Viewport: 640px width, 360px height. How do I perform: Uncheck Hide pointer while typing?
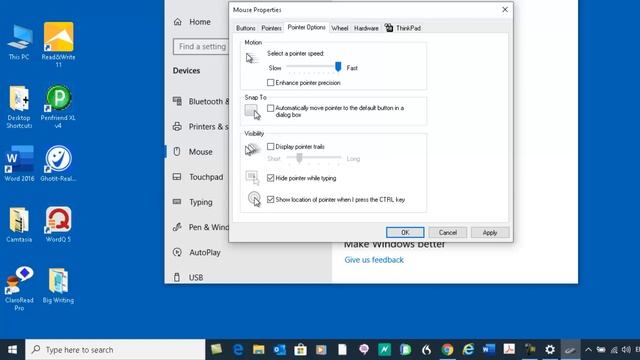pyautogui.click(x=271, y=178)
